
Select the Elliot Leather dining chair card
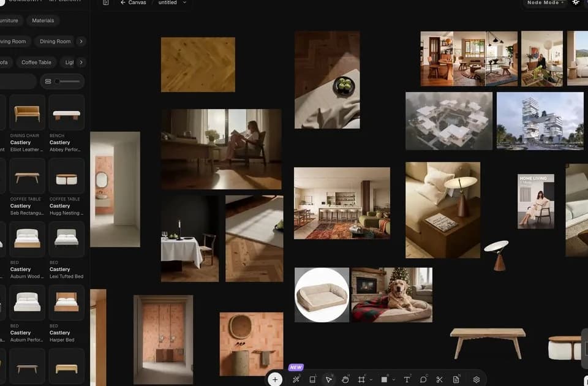pyautogui.click(x=27, y=123)
